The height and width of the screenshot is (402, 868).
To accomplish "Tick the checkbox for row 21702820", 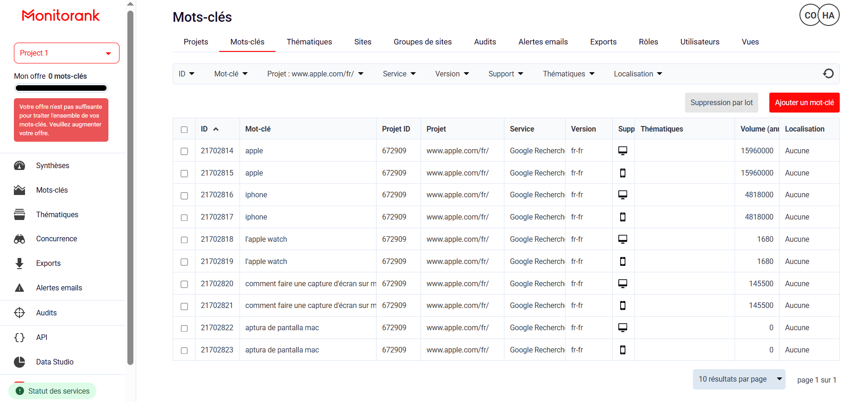I will click(184, 284).
